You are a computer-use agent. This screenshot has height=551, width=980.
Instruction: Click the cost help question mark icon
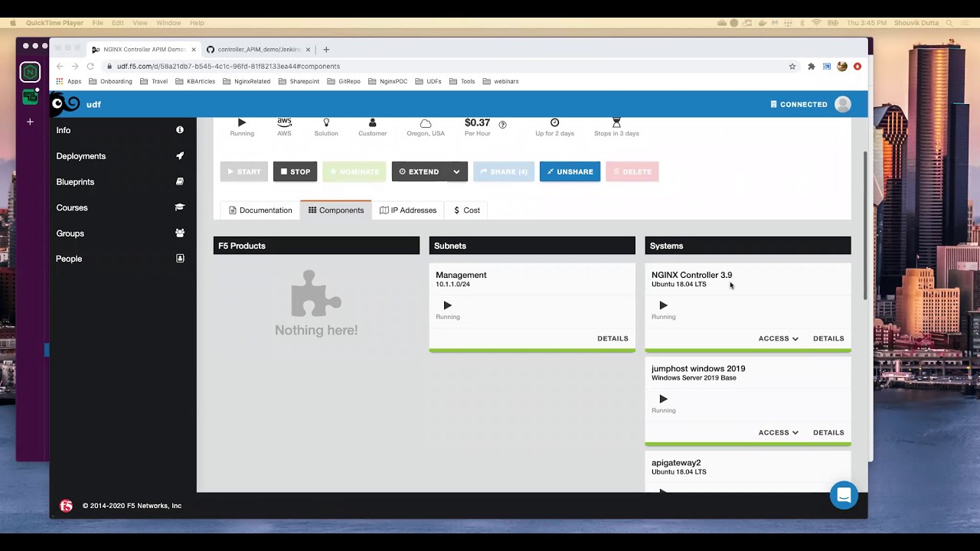503,124
